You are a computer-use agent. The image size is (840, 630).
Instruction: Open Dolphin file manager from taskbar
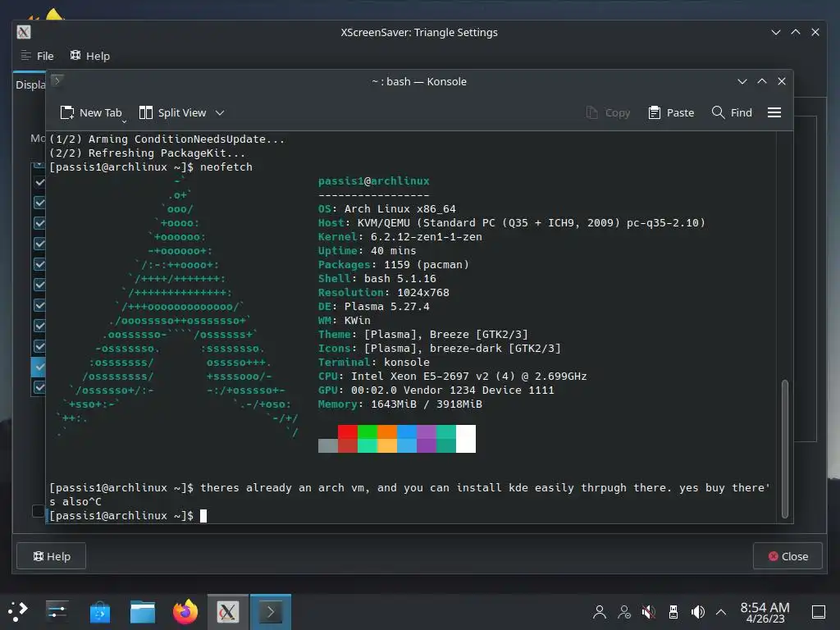coord(143,612)
